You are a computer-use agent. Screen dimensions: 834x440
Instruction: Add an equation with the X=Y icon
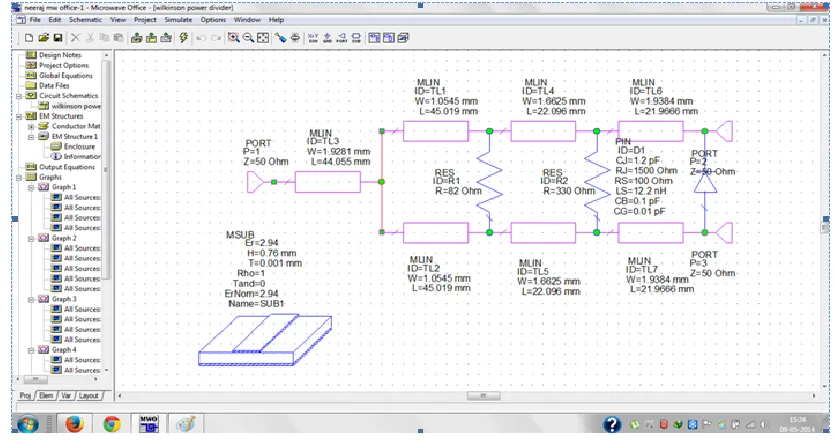[x=313, y=38]
